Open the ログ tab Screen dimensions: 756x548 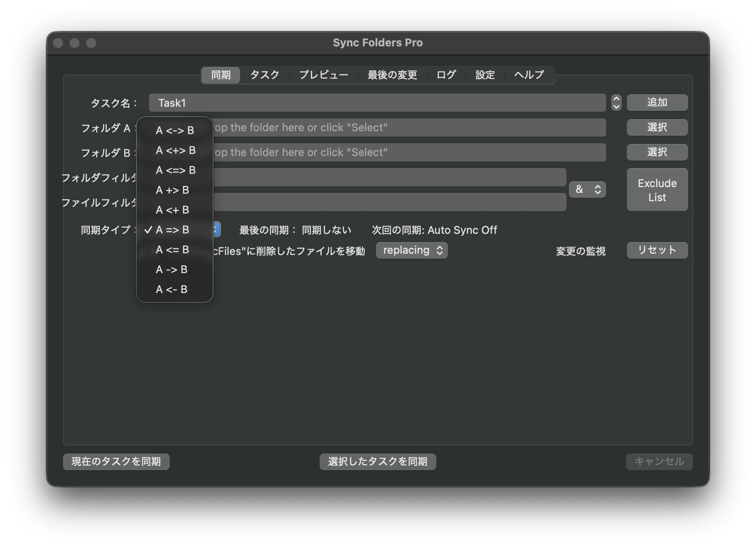point(446,75)
